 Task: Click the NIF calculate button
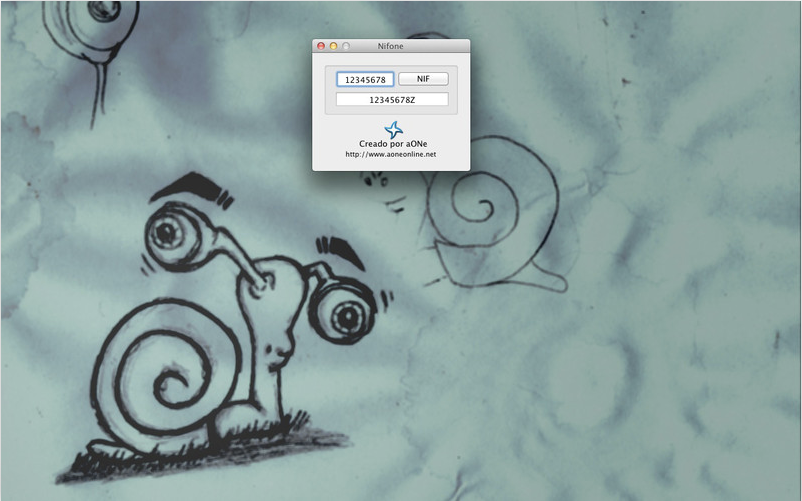tap(423, 79)
